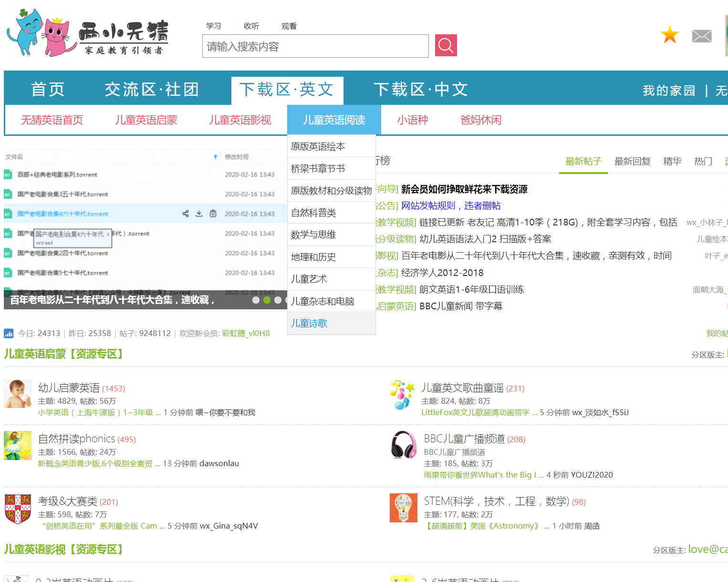Select the second green carousel dot
Image resolution: width=728 pixels, height=582 pixels.
[x=267, y=300]
